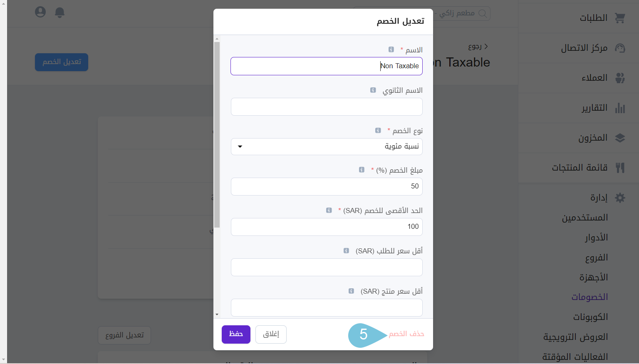This screenshot has height=364, width=639.
Task: Click info icon beside أقل سعر للطلب
Action: click(x=346, y=250)
